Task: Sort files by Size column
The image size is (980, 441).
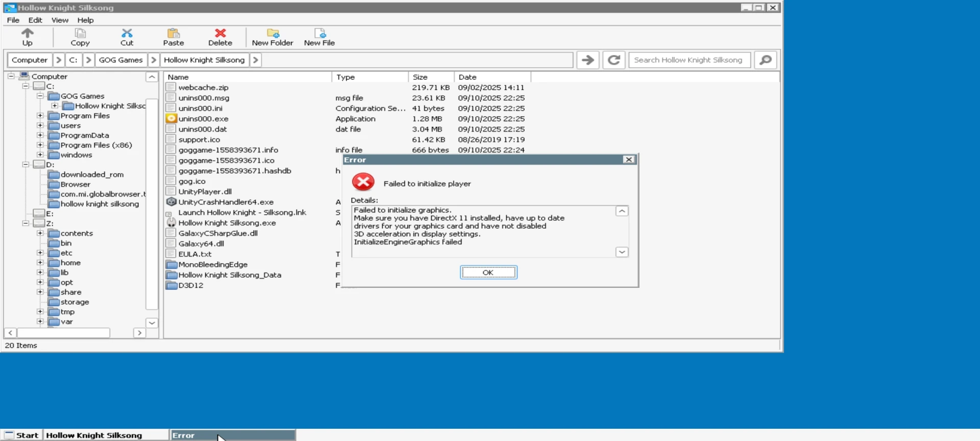Action: 431,77
